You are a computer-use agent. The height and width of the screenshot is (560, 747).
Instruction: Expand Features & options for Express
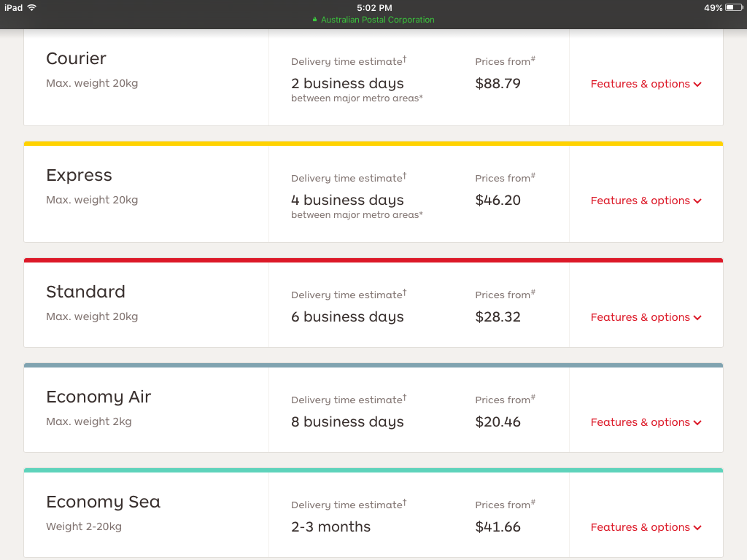pyautogui.click(x=646, y=201)
